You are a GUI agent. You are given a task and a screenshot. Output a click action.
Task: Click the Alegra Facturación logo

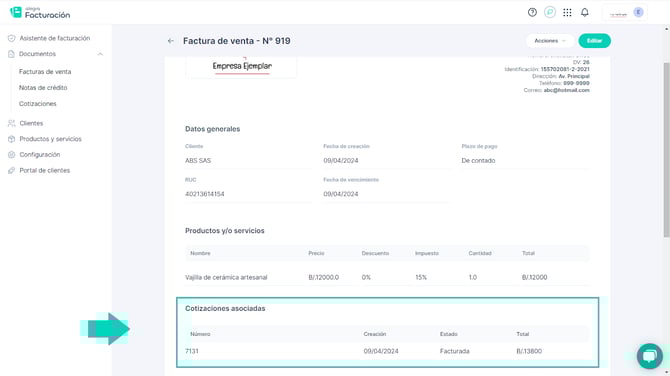pyautogui.click(x=40, y=12)
